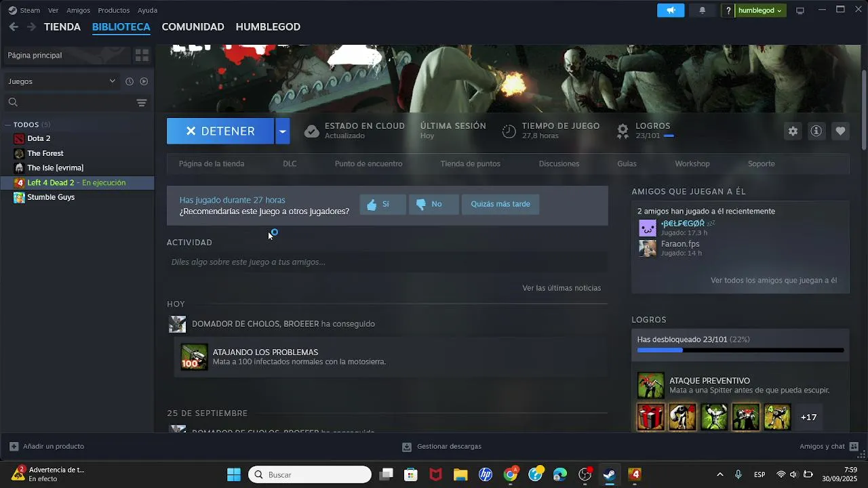Open the friends and chat icon

click(x=854, y=447)
